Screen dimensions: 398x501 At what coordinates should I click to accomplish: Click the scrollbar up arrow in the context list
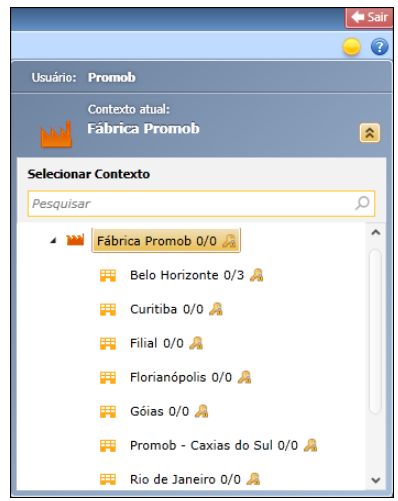click(376, 232)
